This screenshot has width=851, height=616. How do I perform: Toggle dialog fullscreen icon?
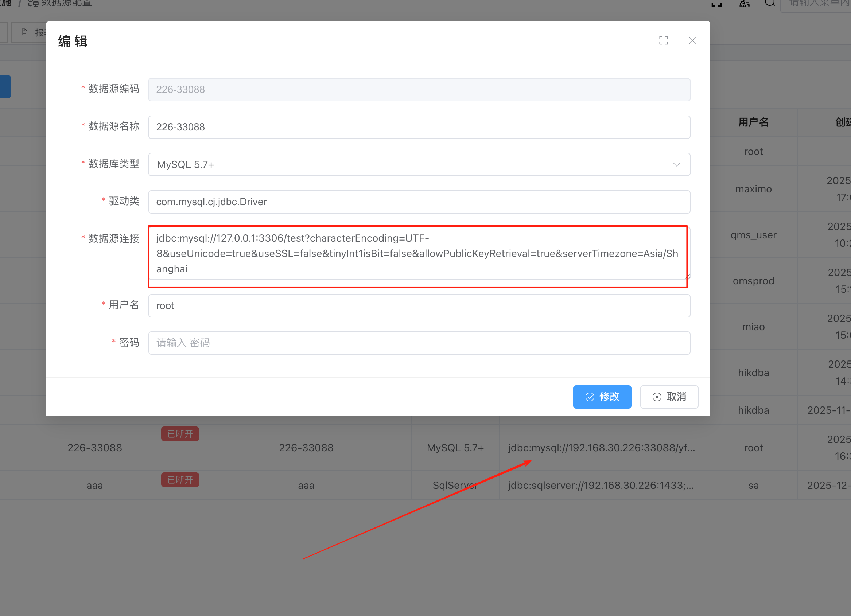(x=663, y=40)
